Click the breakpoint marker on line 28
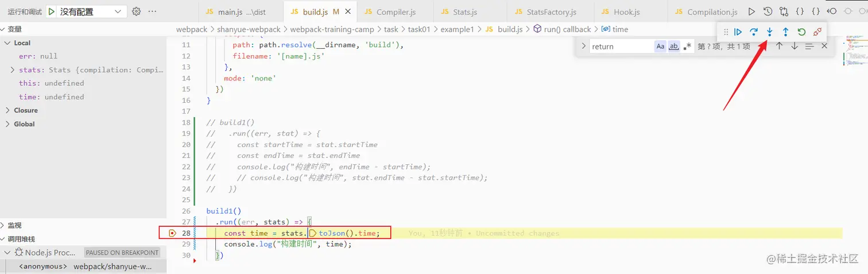This screenshot has height=274, width=868. 172,233
